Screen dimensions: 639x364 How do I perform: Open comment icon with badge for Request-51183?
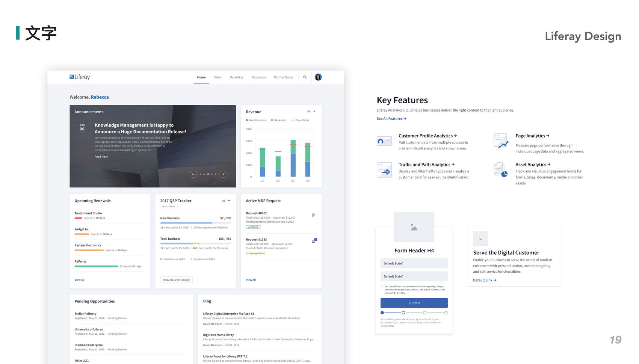click(x=314, y=241)
